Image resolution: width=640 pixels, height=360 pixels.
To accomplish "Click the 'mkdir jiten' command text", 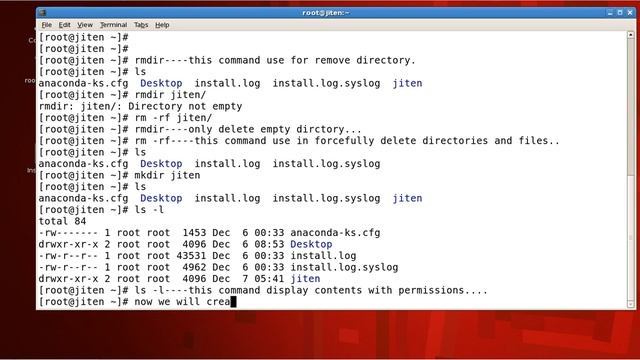I will point(167,175).
